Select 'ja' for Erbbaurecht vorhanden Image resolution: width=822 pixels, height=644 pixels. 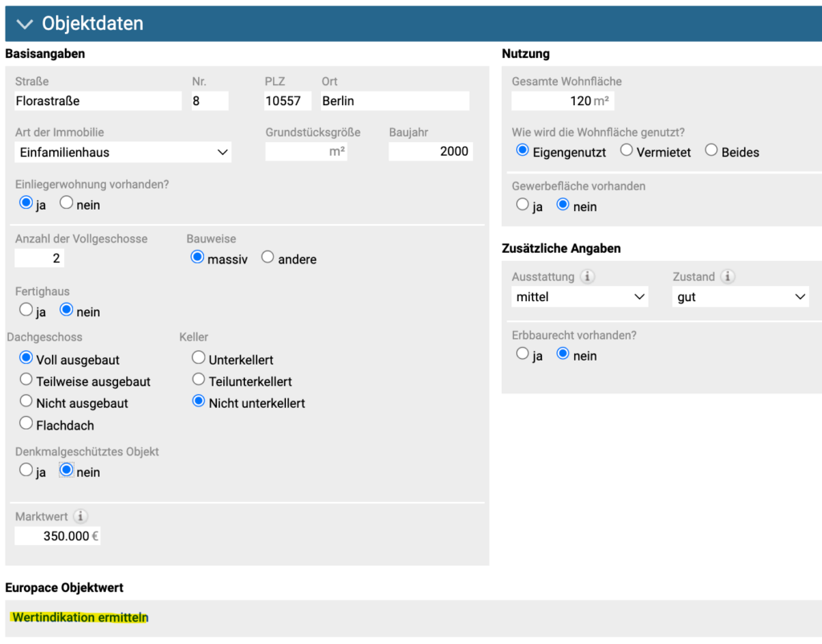point(523,354)
